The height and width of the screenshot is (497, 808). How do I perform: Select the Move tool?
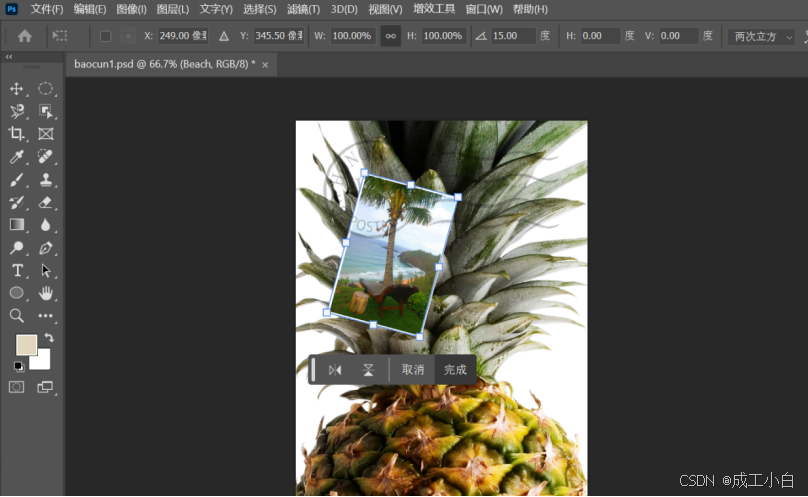[16, 89]
